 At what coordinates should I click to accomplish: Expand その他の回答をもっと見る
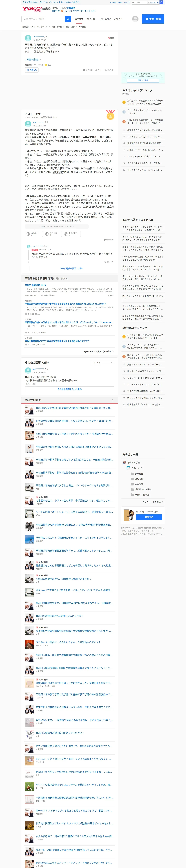point(69,389)
